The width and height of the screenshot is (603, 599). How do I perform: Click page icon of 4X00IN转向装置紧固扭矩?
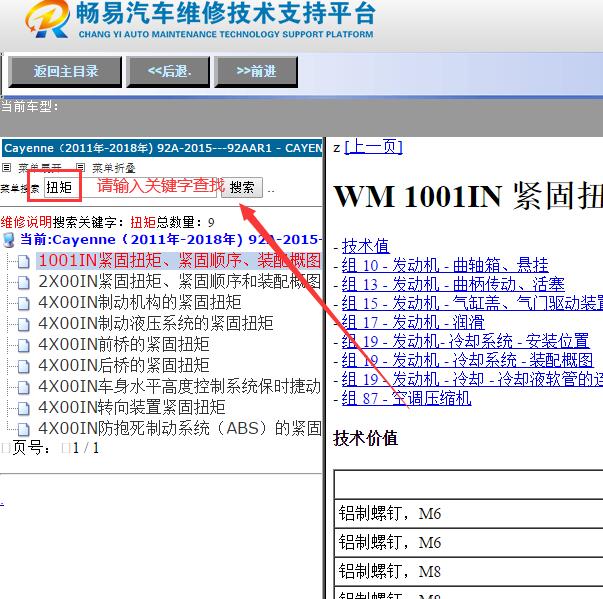coord(23,409)
